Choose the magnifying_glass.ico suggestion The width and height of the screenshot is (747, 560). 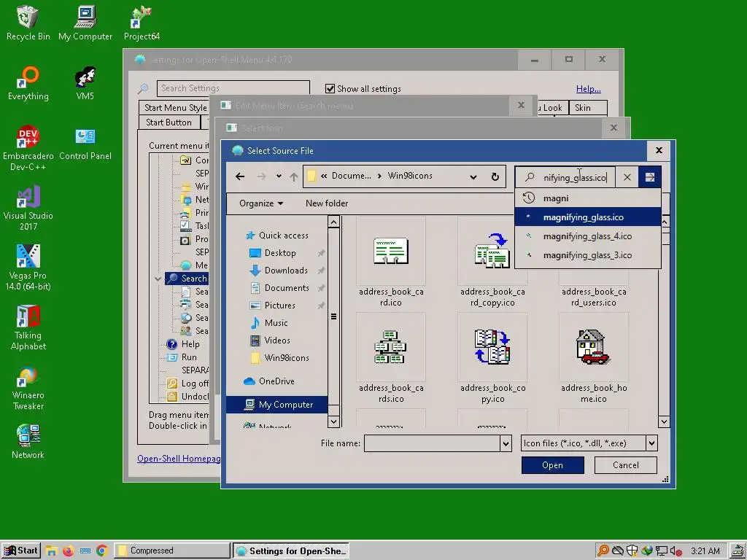(x=588, y=217)
